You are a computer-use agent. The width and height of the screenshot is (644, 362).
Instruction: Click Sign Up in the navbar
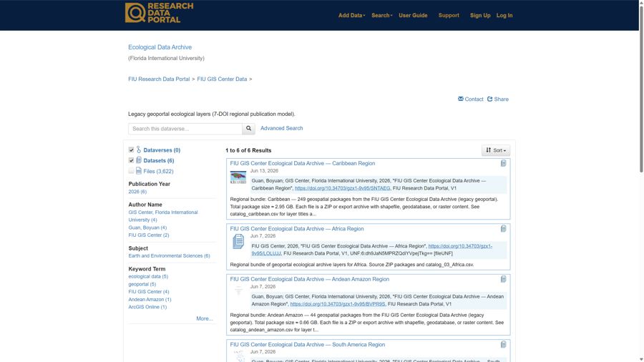coord(480,15)
